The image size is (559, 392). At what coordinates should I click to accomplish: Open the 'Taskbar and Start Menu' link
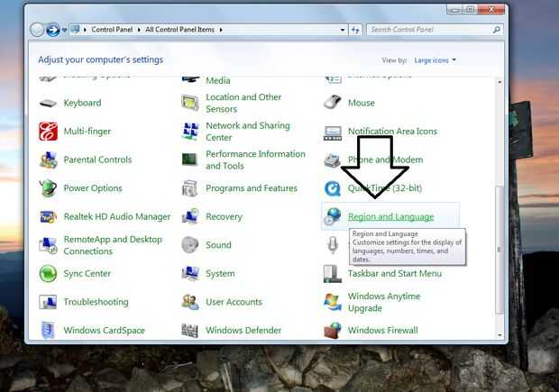[x=395, y=274]
